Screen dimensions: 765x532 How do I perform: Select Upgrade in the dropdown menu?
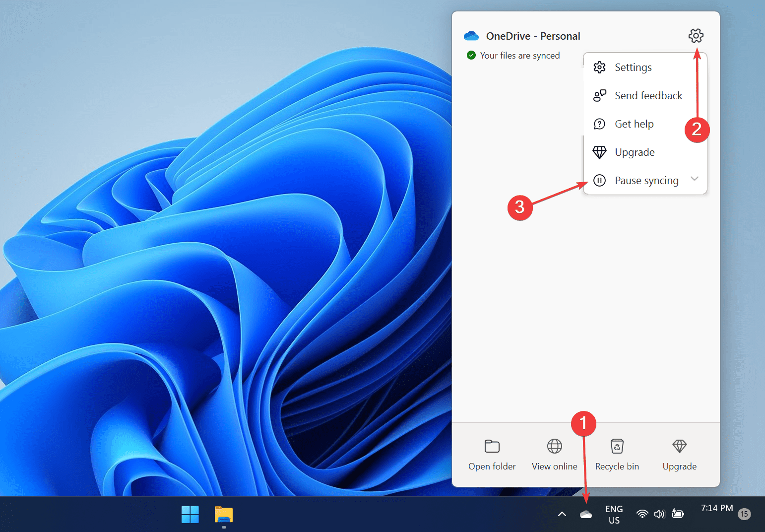645,152
